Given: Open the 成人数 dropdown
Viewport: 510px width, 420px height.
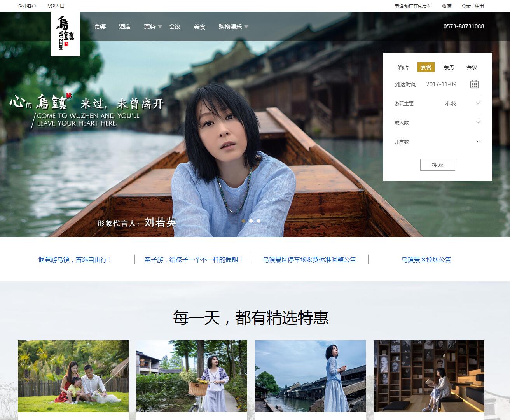Looking at the screenshot, I should (x=438, y=122).
